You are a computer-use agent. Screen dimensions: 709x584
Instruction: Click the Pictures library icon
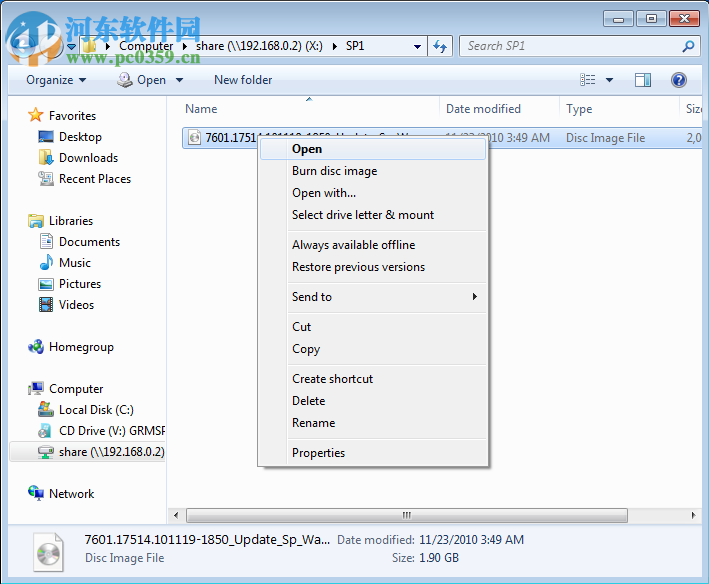pyautogui.click(x=46, y=284)
